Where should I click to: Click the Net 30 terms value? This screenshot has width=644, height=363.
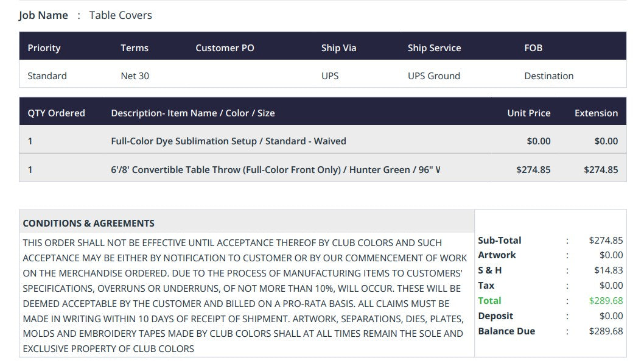click(x=135, y=76)
